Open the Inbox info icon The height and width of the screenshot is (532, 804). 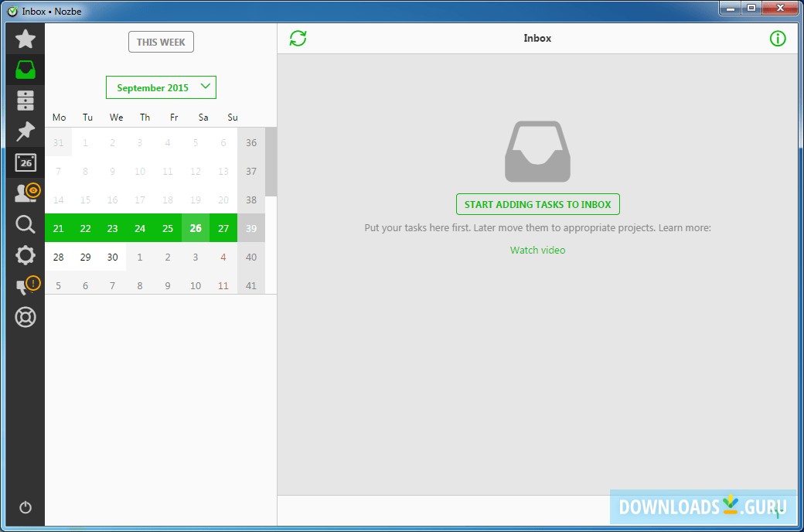tap(778, 39)
